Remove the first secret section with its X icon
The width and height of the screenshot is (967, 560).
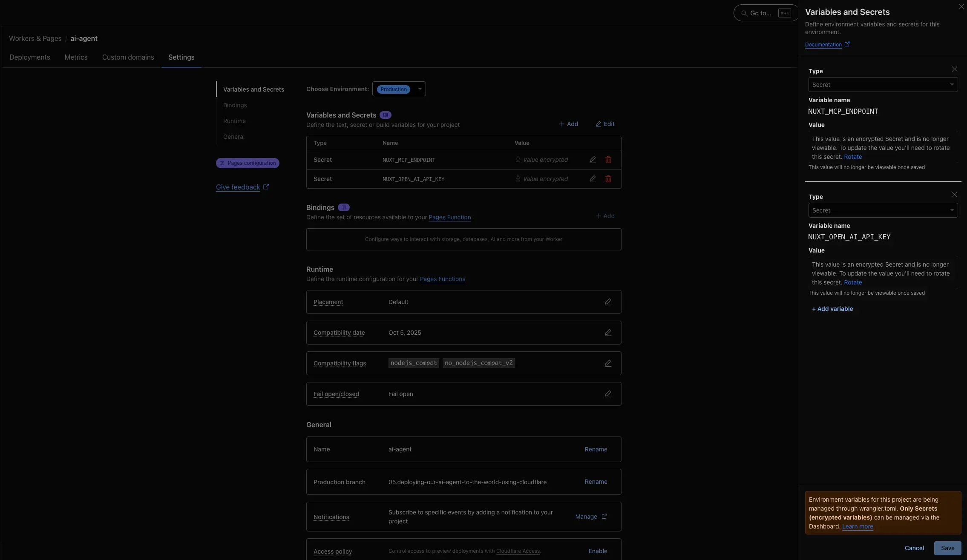tap(954, 69)
